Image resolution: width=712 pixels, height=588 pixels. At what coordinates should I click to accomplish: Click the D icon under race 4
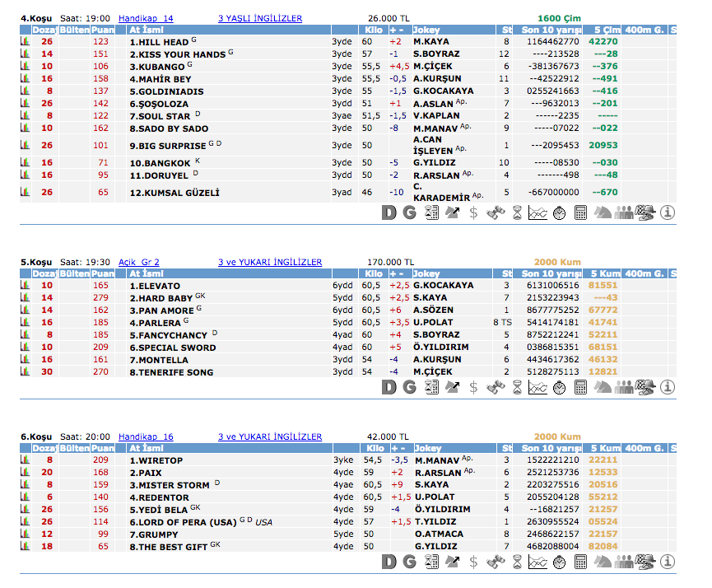[x=389, y=212]
